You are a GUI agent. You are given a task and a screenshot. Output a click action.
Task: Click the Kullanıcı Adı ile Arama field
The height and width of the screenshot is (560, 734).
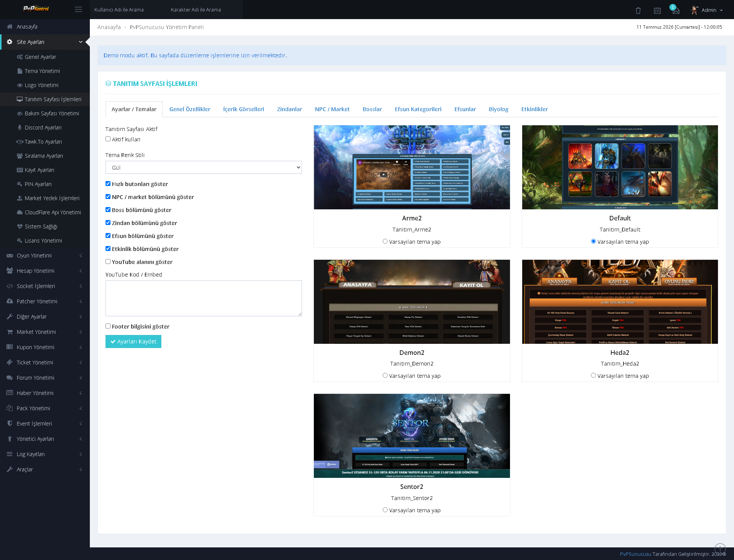[128, 10]
